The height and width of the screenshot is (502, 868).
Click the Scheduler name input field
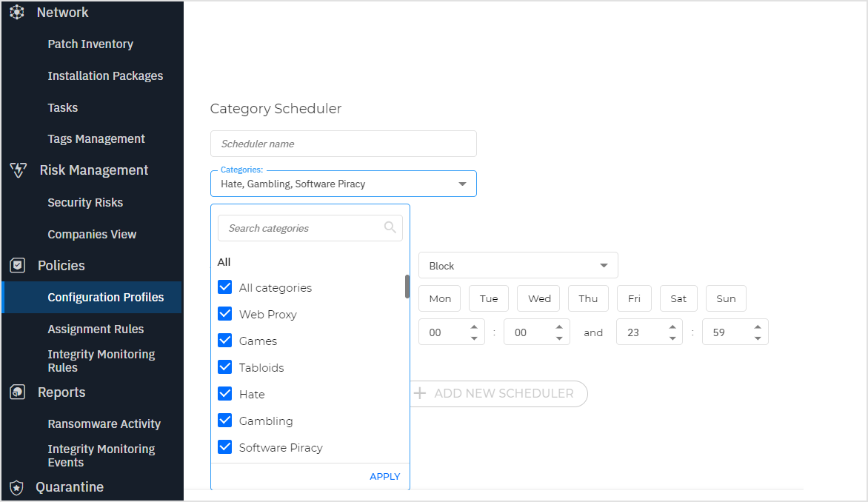[343, 143]
